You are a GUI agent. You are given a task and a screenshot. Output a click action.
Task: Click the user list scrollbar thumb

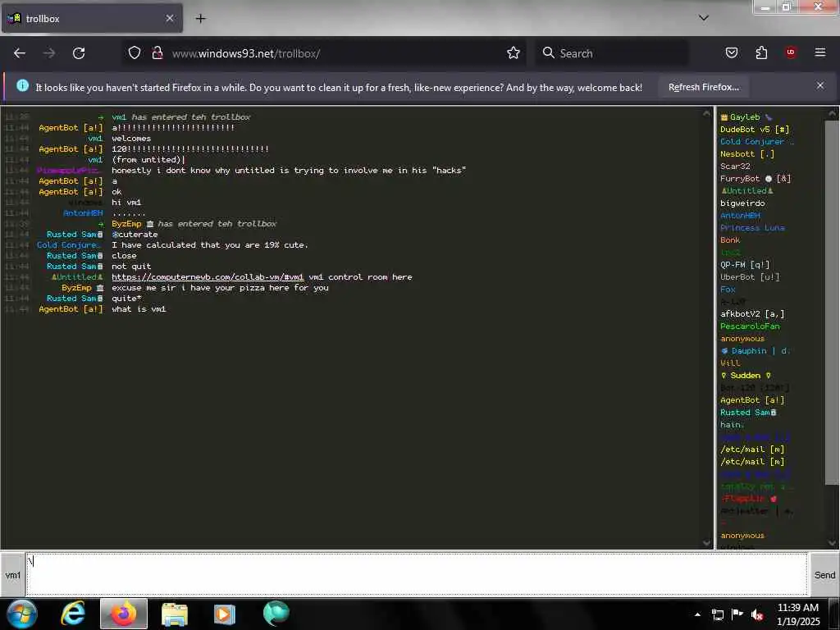[x=832, y=303]
